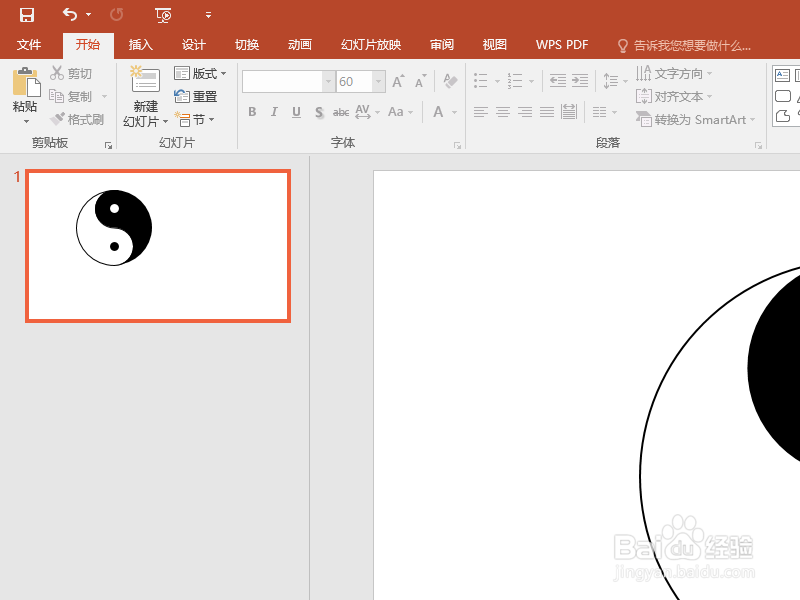Viewport: 800px width, 600px height.
Task: Switch to the 设计 tab
Action: pos(194,45)
